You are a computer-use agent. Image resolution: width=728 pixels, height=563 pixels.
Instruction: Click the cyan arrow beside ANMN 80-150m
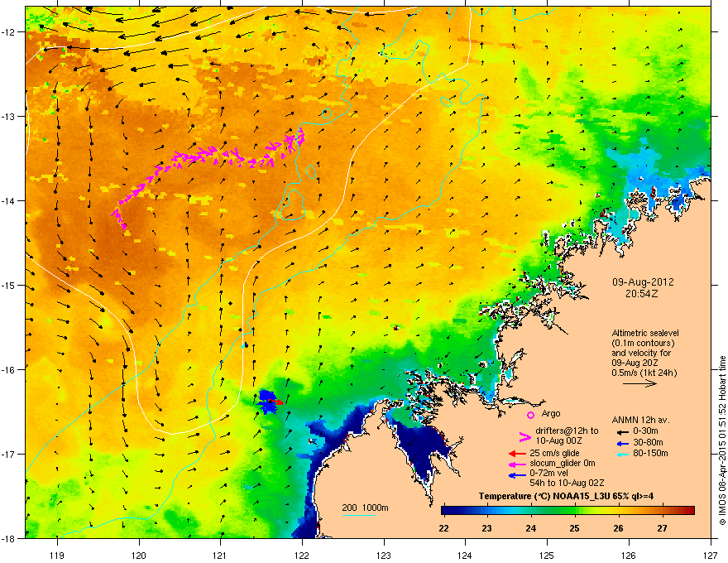tap(622, 454)
